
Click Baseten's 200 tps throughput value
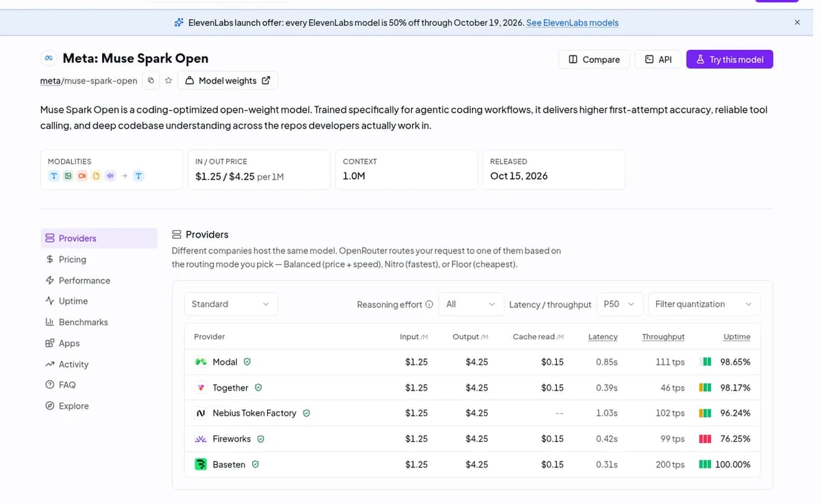[x=670, y=464]
